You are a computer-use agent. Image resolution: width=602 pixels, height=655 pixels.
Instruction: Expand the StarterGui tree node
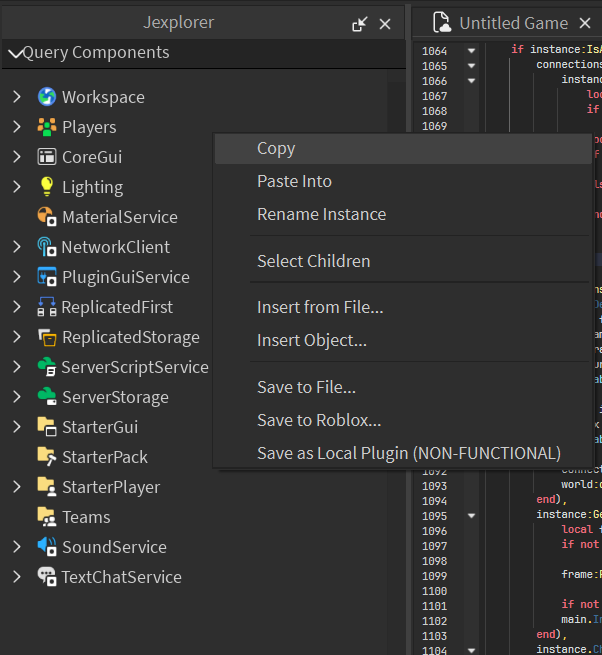(17, 427)
